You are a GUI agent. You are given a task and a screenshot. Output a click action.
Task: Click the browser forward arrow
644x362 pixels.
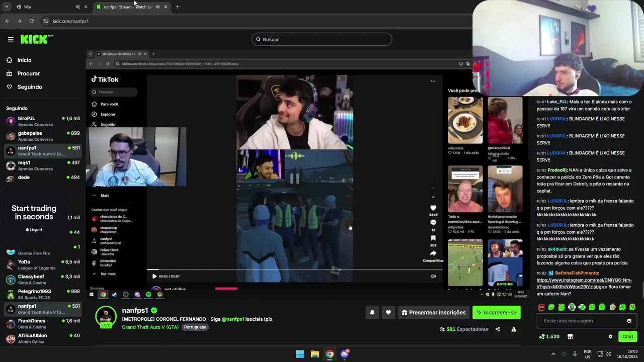pyautogui.click(x=19, y=21)
